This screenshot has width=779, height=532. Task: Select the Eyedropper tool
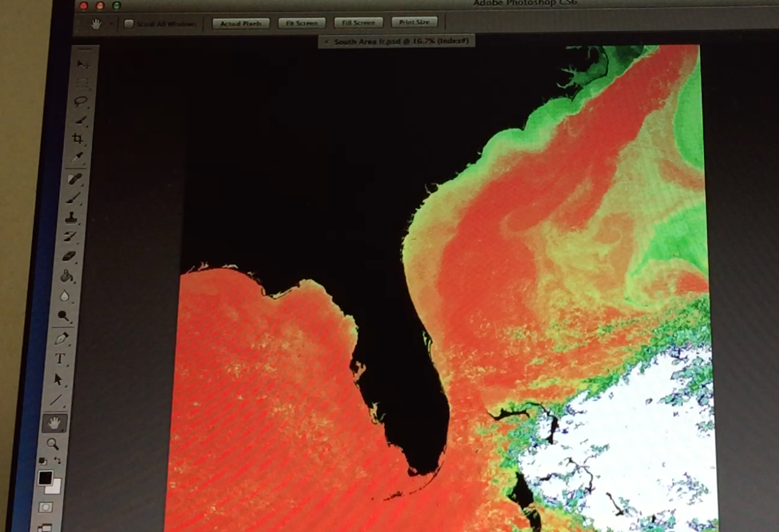(x=78, y=159)
